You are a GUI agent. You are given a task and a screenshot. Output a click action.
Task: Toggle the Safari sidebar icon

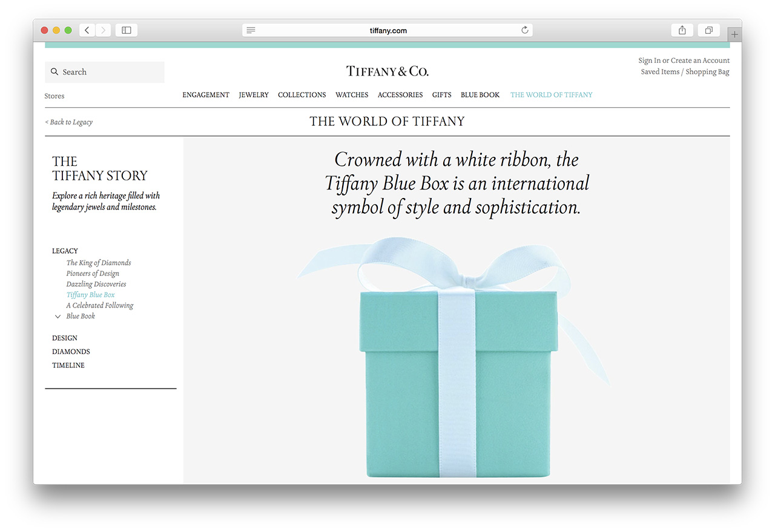point(127,30)
